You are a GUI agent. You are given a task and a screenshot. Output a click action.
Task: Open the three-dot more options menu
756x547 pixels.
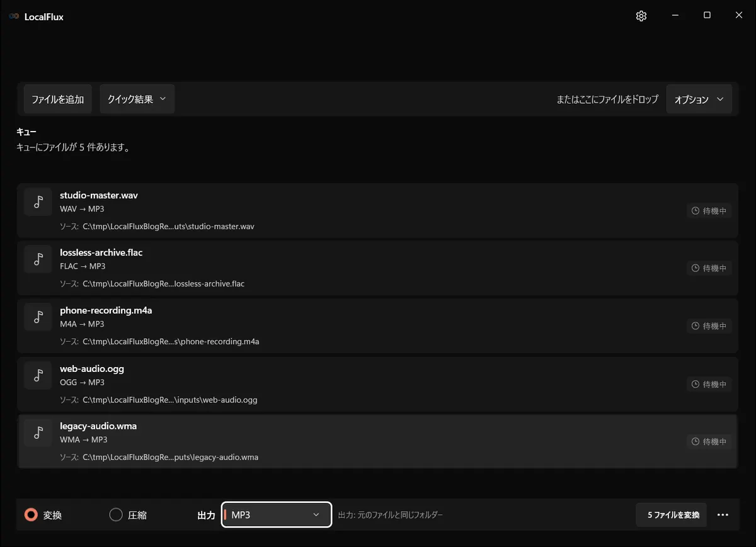coord(723,515)
